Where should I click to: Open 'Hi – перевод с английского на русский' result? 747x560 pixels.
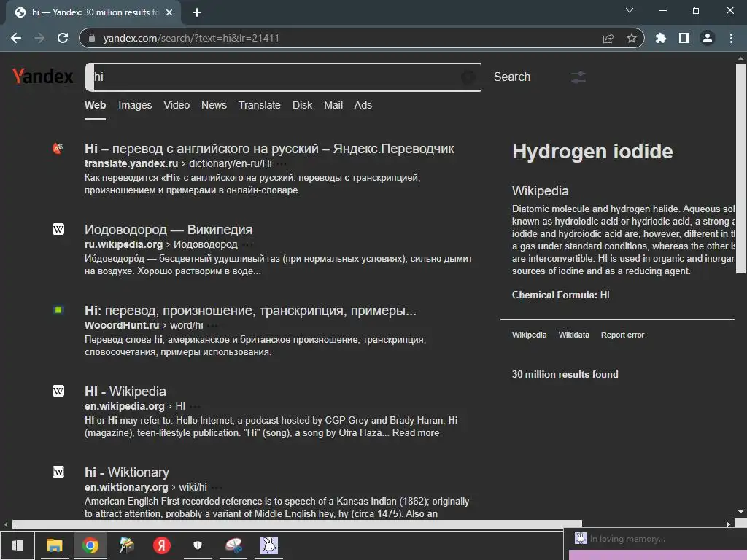269,149
